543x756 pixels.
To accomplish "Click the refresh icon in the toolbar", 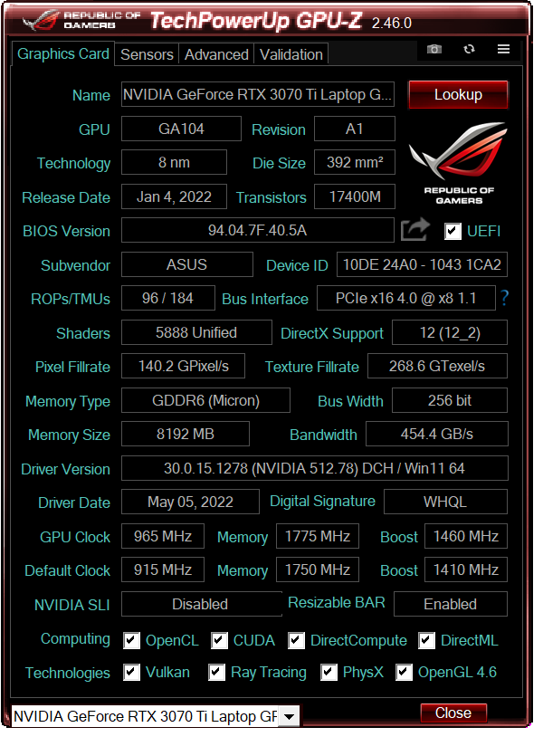I will [469, 49].
